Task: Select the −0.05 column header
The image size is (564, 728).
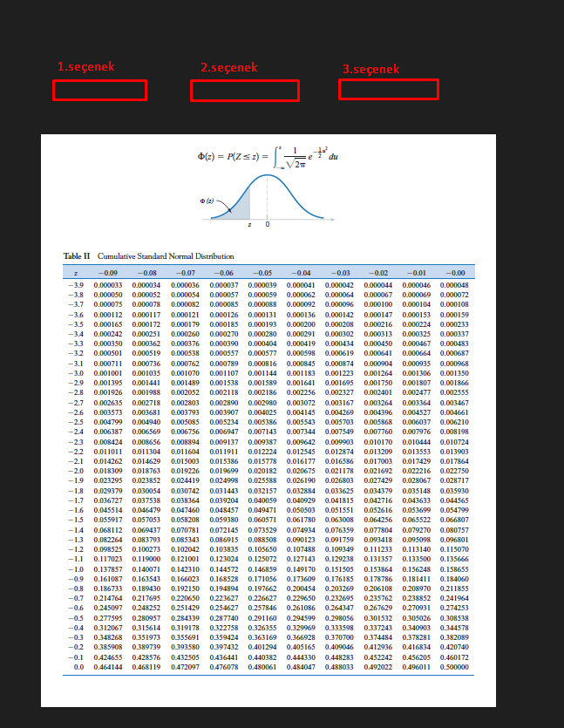Action: 262,273
